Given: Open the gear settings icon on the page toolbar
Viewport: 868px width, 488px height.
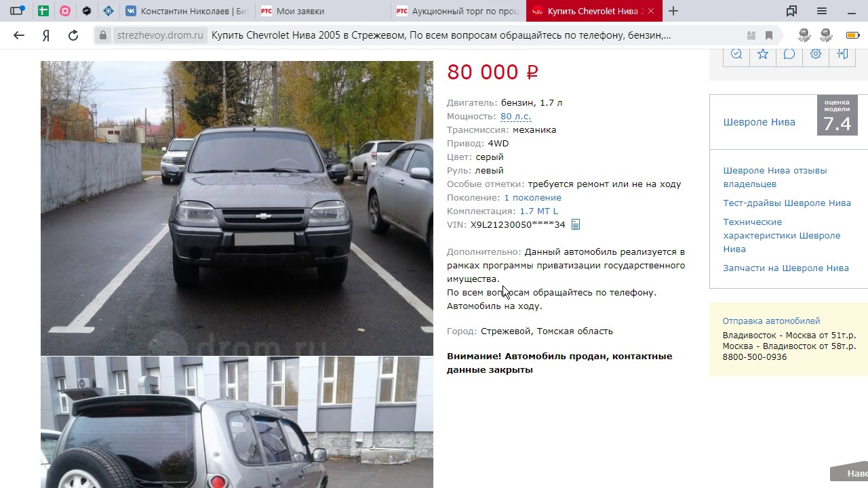Looking at the screenshot, I should pyautogui.click(x=816, y=54).
